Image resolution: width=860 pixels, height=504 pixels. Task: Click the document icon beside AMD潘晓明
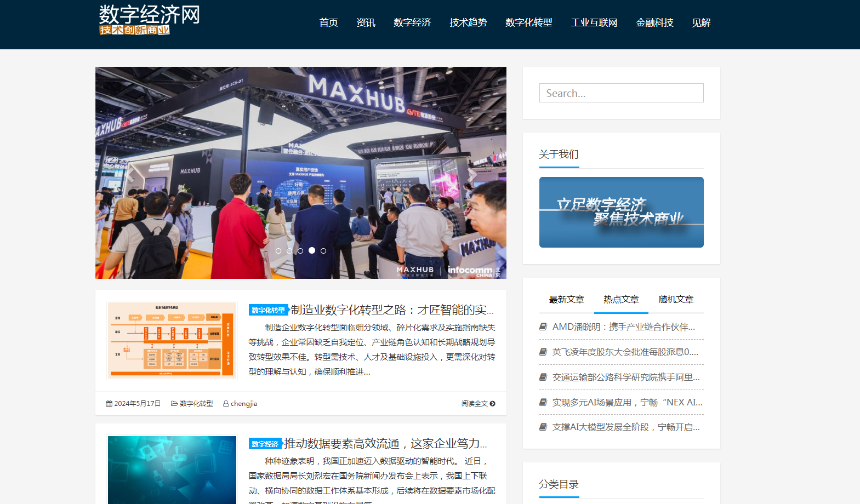tap(543, 327)
